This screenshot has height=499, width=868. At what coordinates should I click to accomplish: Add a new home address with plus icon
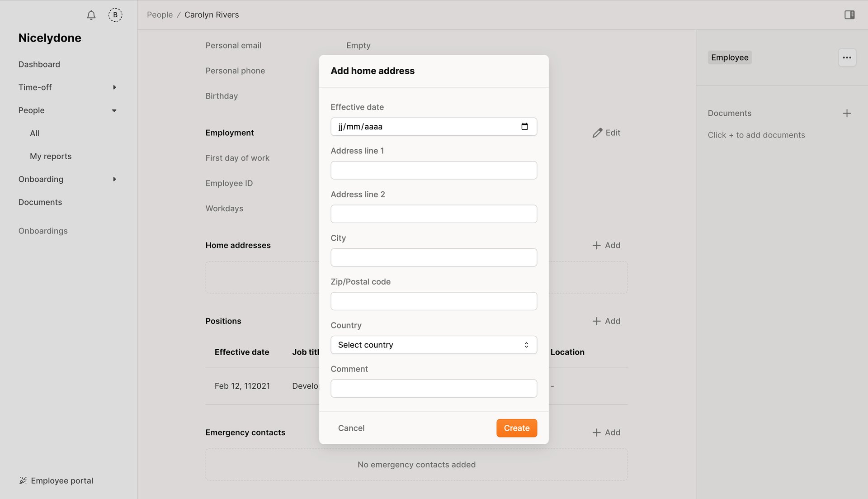[x=606, y=245]
